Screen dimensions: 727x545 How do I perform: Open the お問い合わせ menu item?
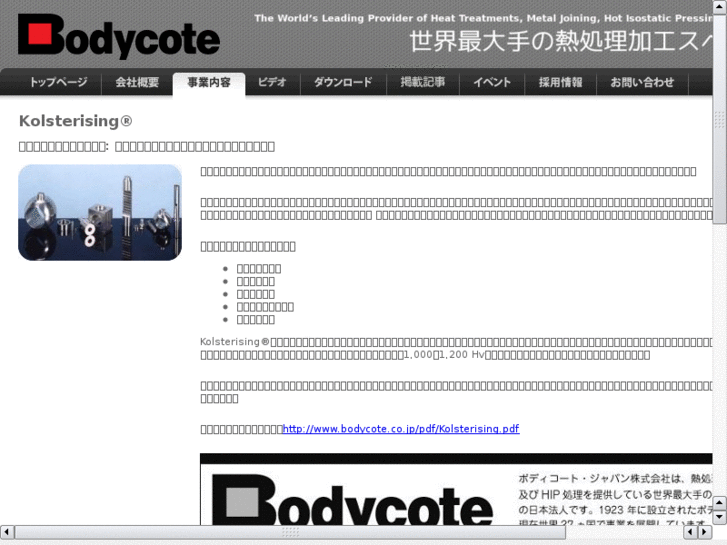642,83
